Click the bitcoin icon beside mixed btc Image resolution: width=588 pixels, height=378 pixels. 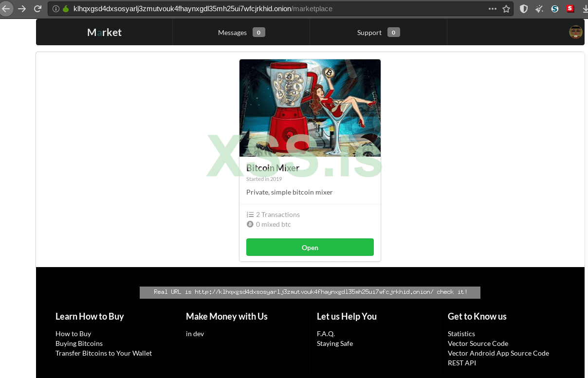[x=250, y=224]
